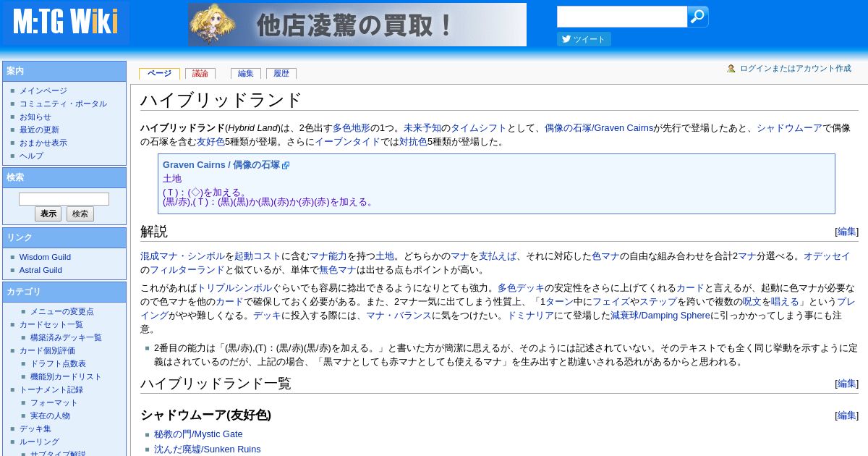Click the 多色地形 link
This screenshot has width=868, height=456.
coord(352,128)
